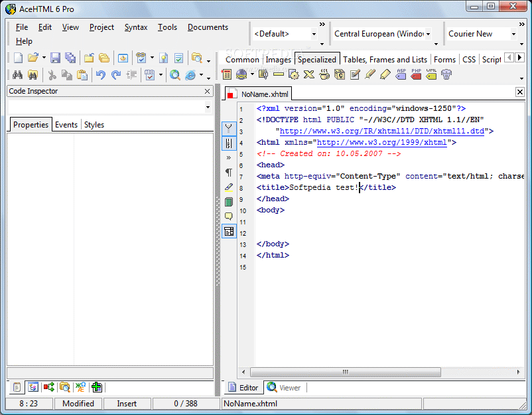532x415 pixels.
Task: Open the File menu
Action: click(x=22, y=27)
